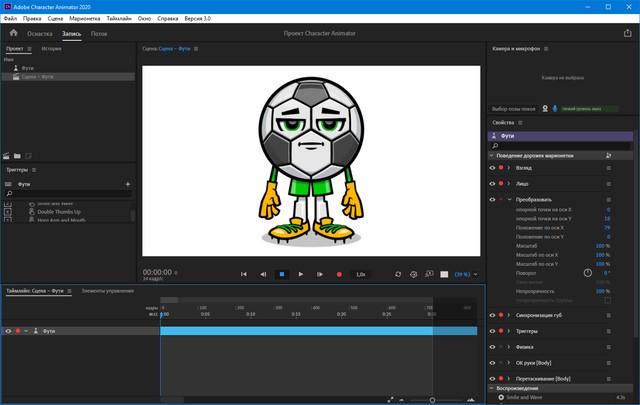The image size is (640, 405).
Task: Expand the Взгляд behavior
Action: pyautogui.click(x=509, y=168)
